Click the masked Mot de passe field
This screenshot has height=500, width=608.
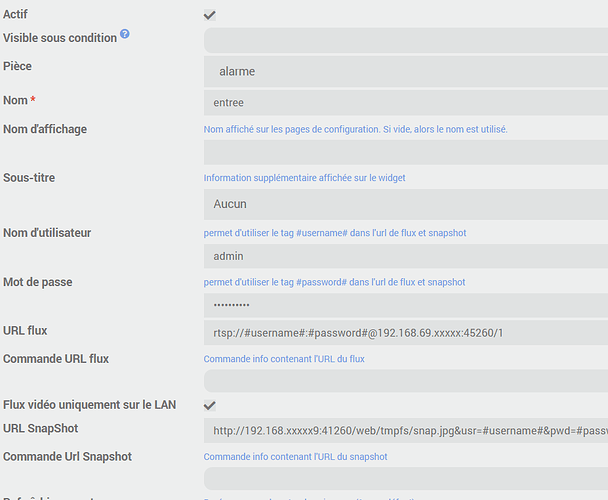405,305
